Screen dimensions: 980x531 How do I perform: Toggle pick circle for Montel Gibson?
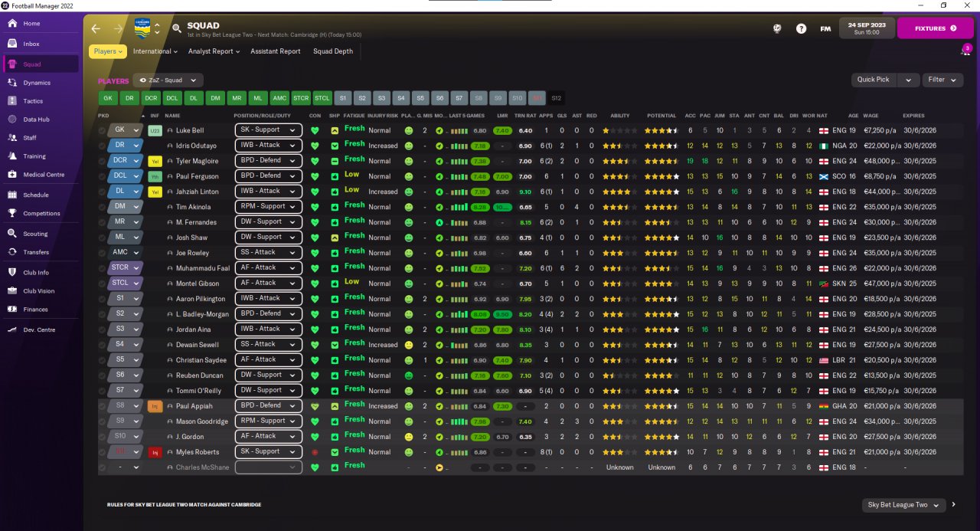click(x=103, y=284)
